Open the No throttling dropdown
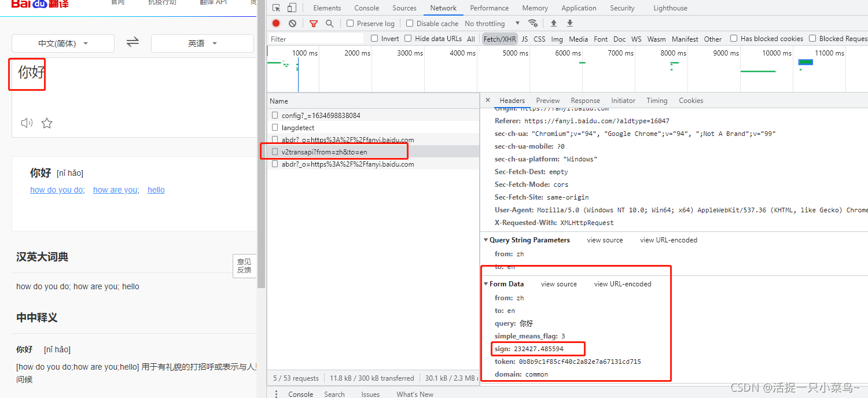The width and height of the screenshot is (868, 398). [x=492, y=23]
